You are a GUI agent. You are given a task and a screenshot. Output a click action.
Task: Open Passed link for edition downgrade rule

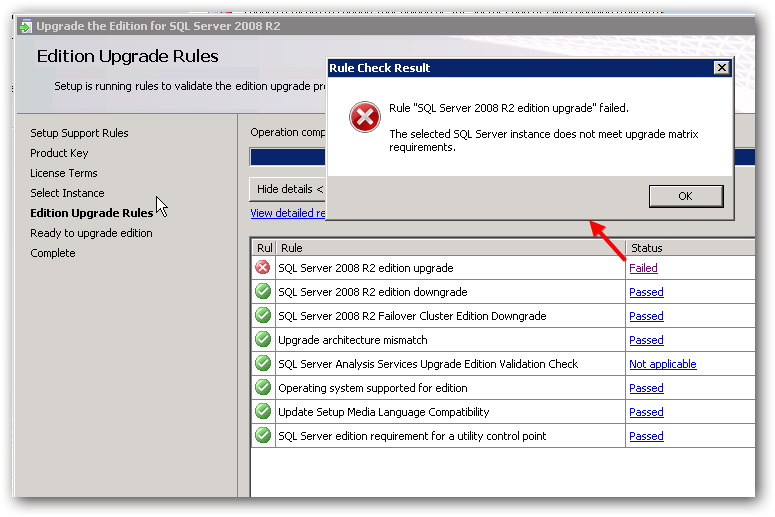(x=646, y=292)
